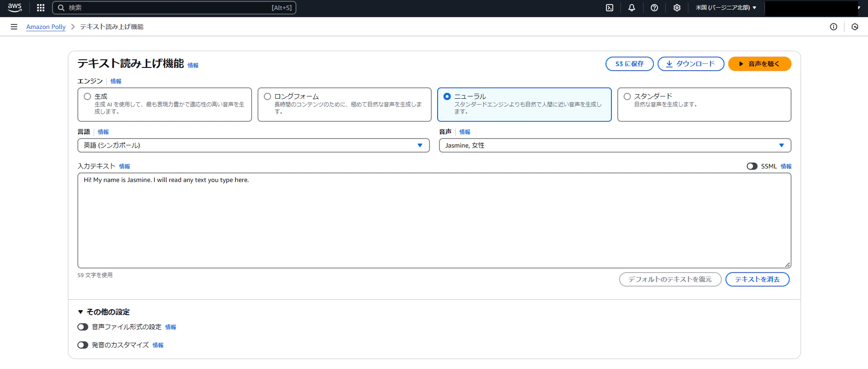Open the settings gear icon
The height and width of the screenshot is (369, 868).
coord(677,8)
